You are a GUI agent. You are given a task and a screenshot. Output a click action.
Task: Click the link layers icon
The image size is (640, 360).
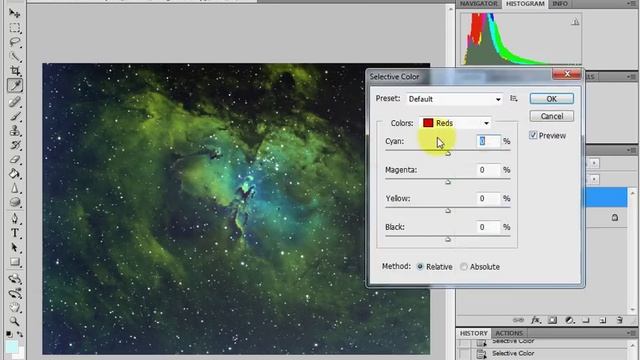click(518, 320)
